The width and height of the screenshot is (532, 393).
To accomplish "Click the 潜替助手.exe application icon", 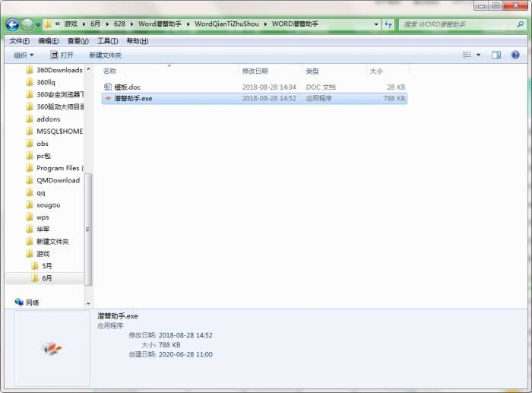I will coord(108,98).
